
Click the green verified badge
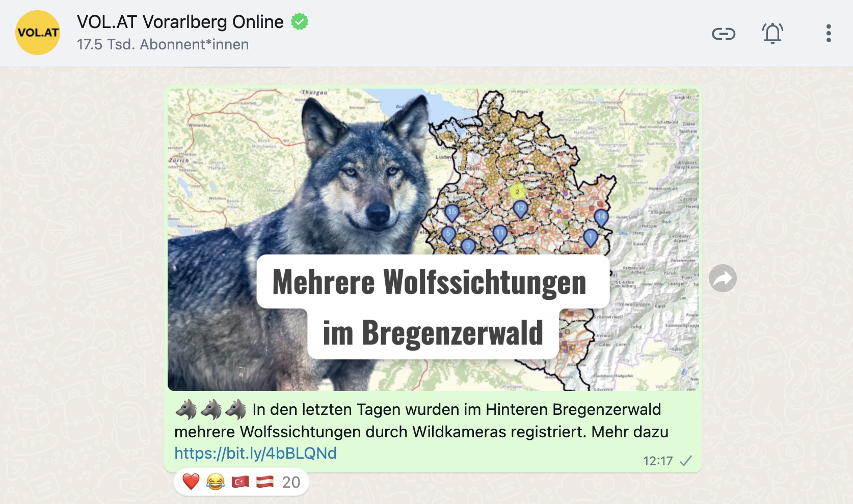(300, 21)
